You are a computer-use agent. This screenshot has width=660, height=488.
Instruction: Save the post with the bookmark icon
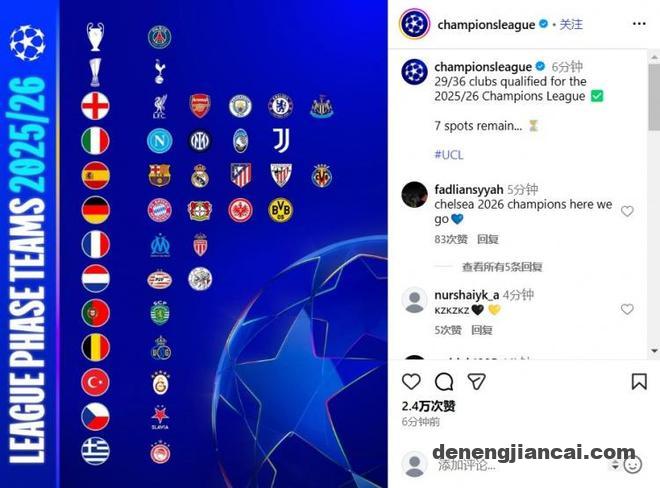[639, 381]
